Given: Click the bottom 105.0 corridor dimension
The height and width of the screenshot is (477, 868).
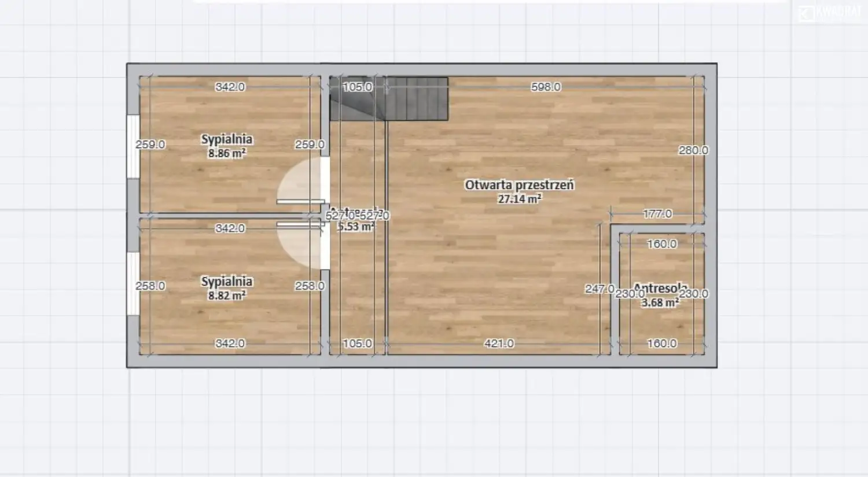Looking at the screenshot, I should [357, 343].
